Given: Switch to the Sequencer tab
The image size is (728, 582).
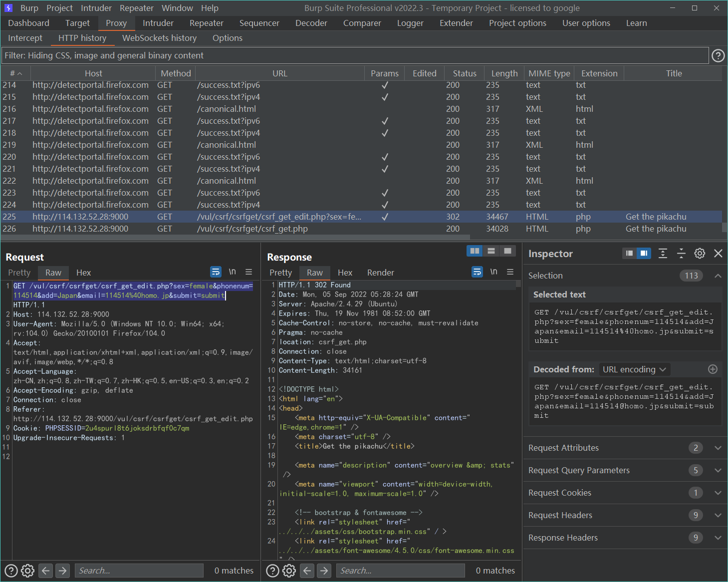Looking at the screenshot, I should [x=259, y=23].
